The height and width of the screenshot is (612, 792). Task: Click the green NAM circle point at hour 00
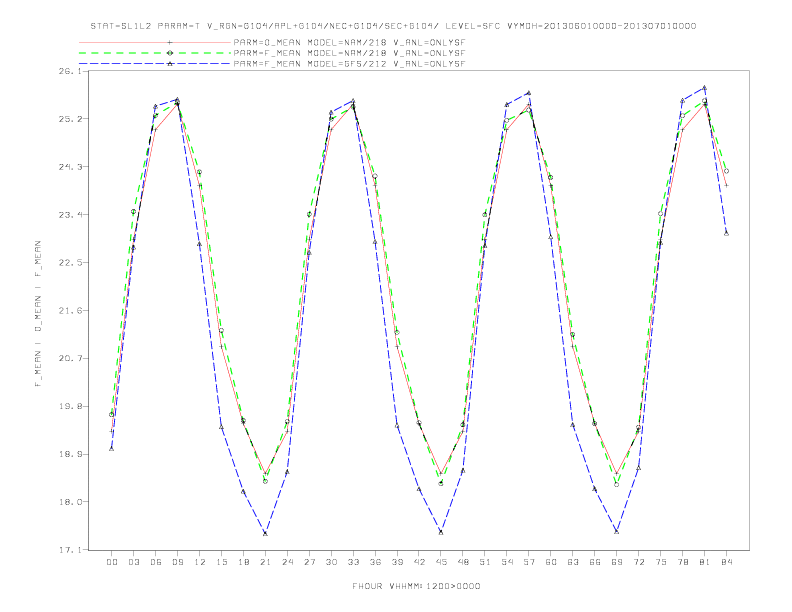tap(112, 415)
